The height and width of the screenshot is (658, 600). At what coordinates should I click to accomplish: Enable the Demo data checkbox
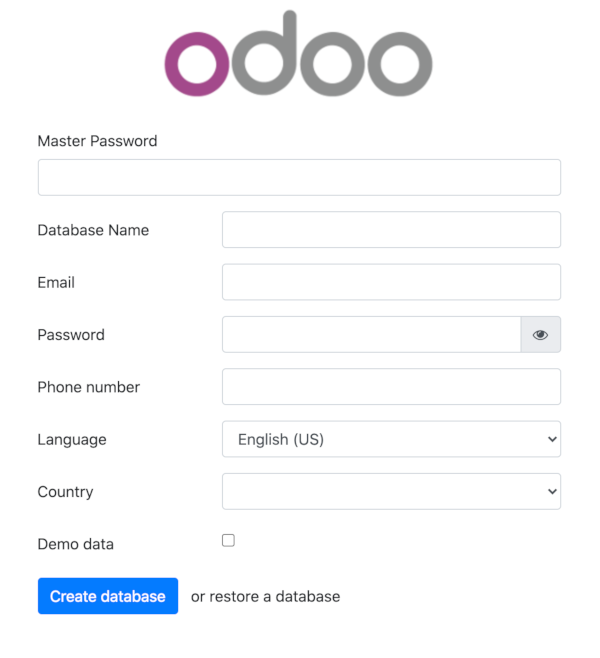click(x=228, y=541)
